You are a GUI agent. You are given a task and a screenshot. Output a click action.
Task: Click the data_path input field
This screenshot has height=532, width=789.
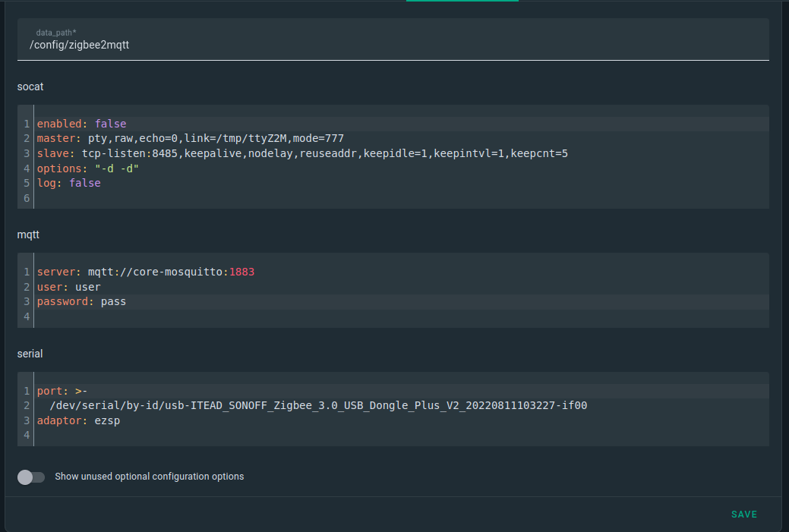(x=393, y=39)
